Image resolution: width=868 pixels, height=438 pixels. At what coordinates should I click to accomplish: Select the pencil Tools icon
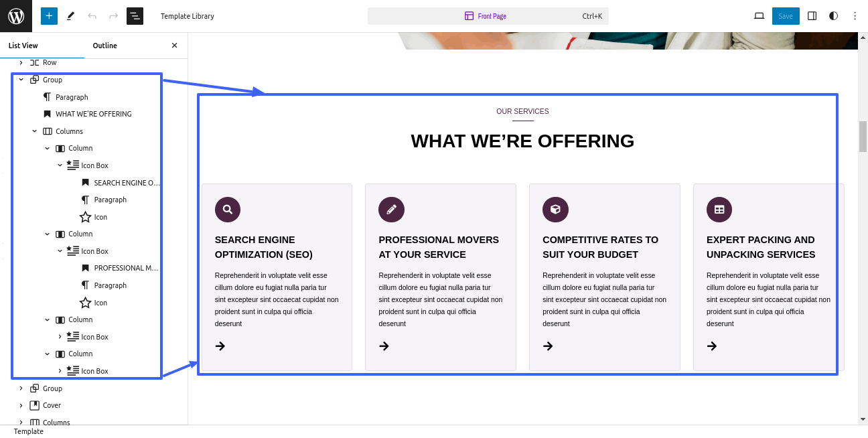coord(71,16)
